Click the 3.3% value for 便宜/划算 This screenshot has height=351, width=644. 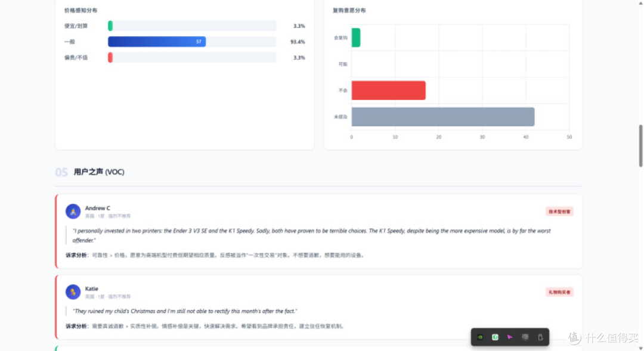(299, 26)
